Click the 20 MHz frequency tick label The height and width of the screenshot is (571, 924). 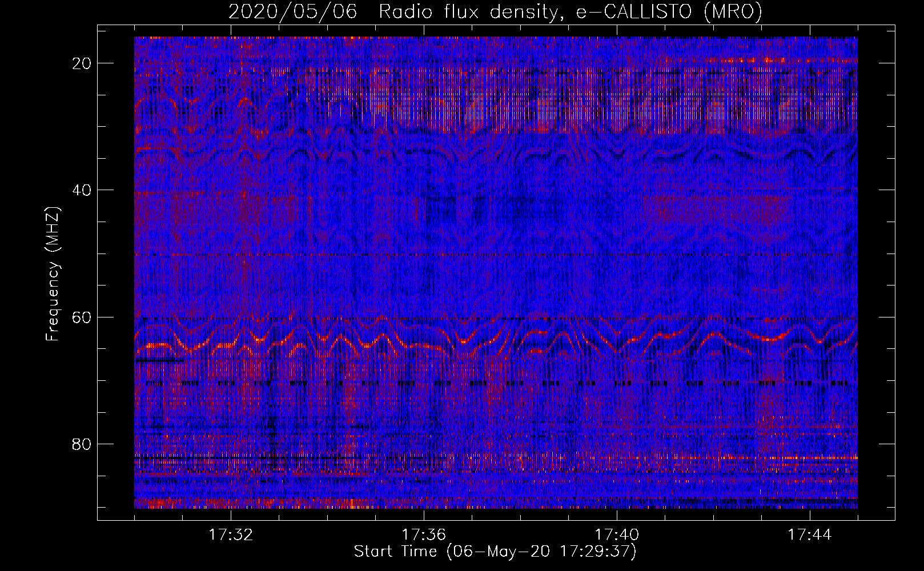point(82,63)
